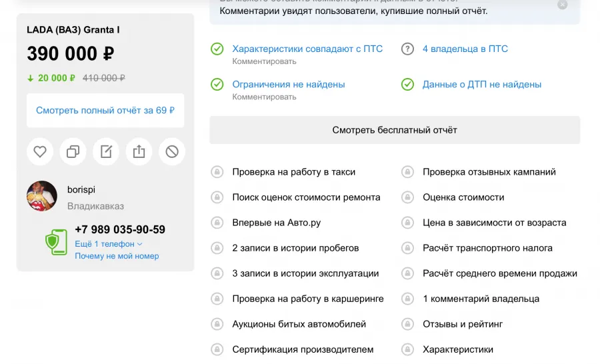
Task: Click Комментировать under Характеристики совпадают
Action: [x=264, y=61]
